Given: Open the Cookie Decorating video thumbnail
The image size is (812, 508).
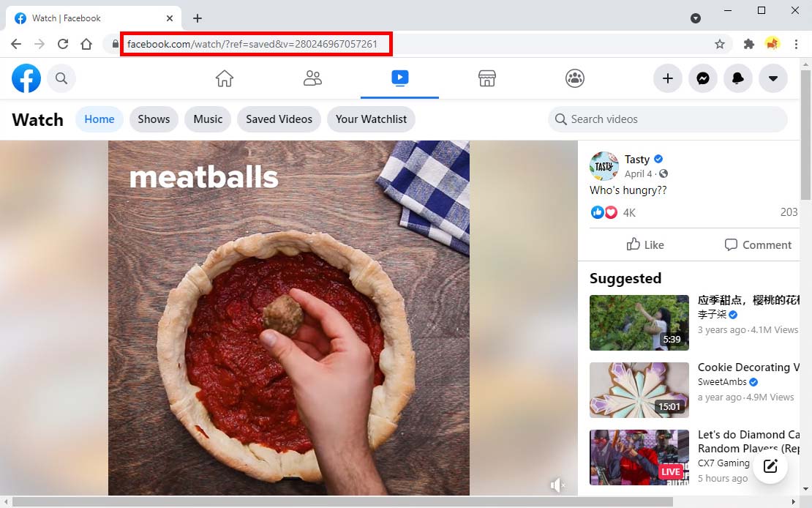Looking at the screenshot, I should [x=639, y=390].
